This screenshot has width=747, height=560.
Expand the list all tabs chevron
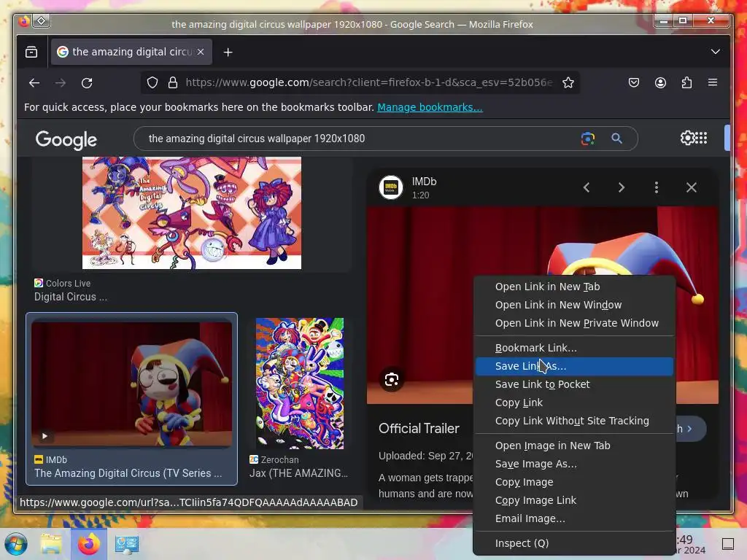click(715, 52)
